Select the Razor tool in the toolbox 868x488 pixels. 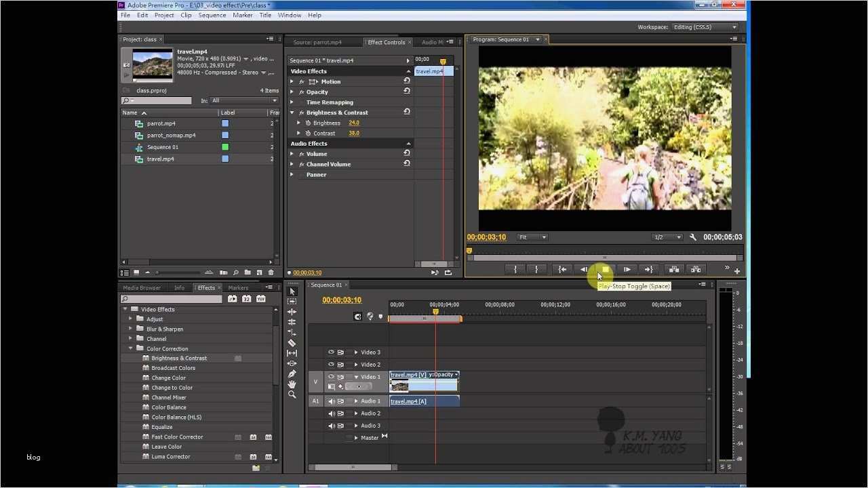292,343
